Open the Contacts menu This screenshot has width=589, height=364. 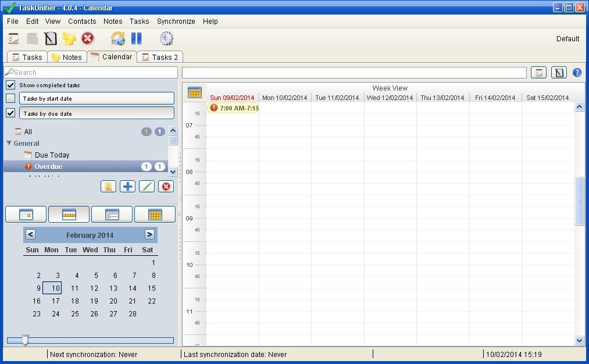82,22
